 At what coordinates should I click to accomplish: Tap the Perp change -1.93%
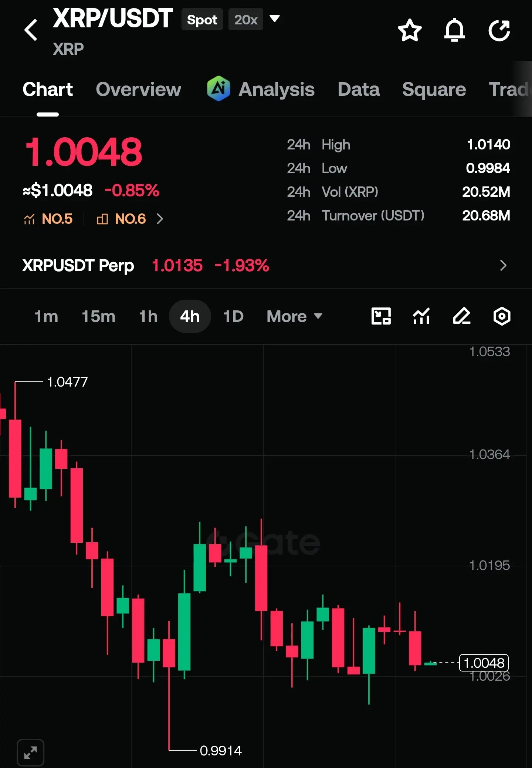242,265
